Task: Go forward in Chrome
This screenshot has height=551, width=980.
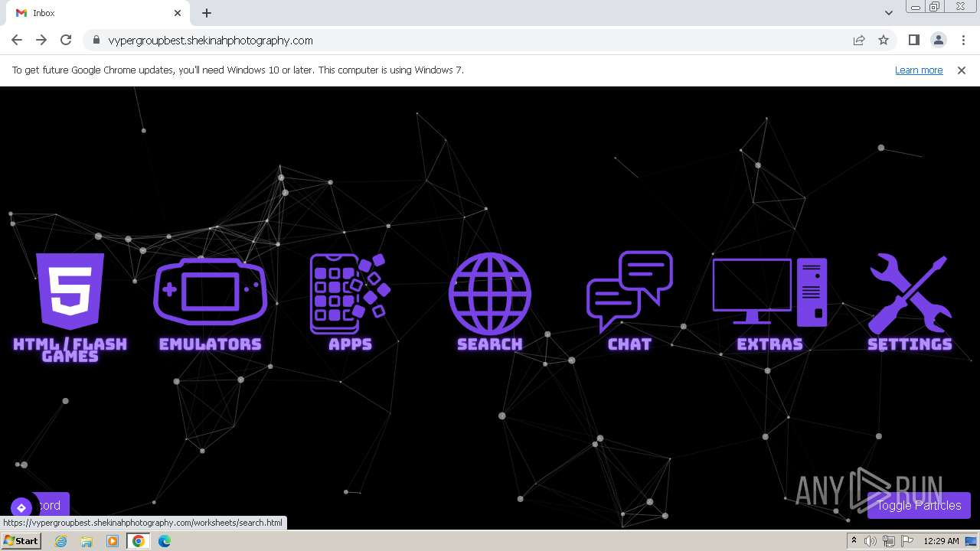Action: pos(41,41)
